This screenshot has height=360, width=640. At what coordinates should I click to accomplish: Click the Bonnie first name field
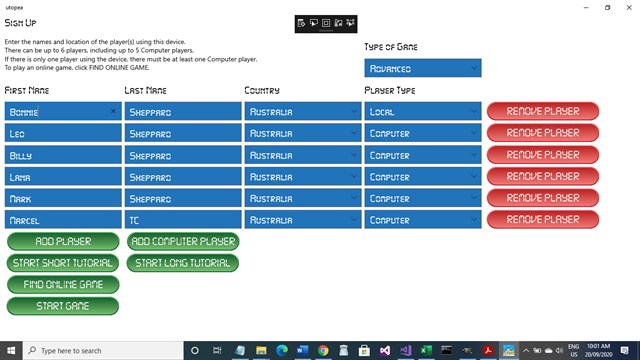(63, 111)
